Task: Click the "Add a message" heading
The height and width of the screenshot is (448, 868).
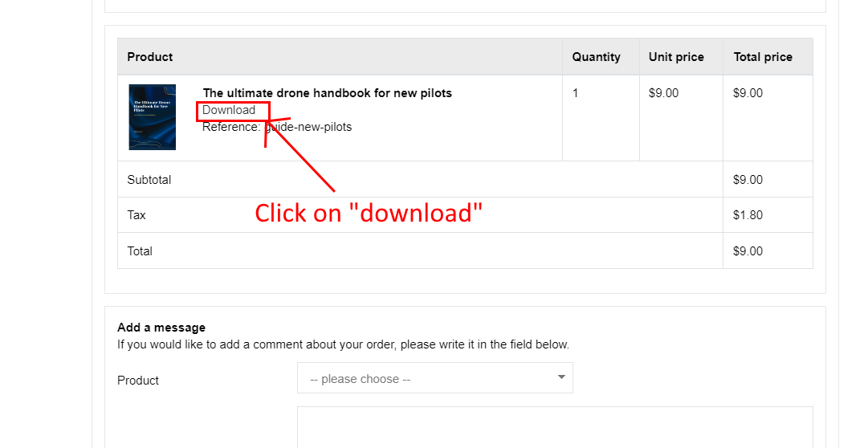Action: pyautogui.click(x=161, y=328)
